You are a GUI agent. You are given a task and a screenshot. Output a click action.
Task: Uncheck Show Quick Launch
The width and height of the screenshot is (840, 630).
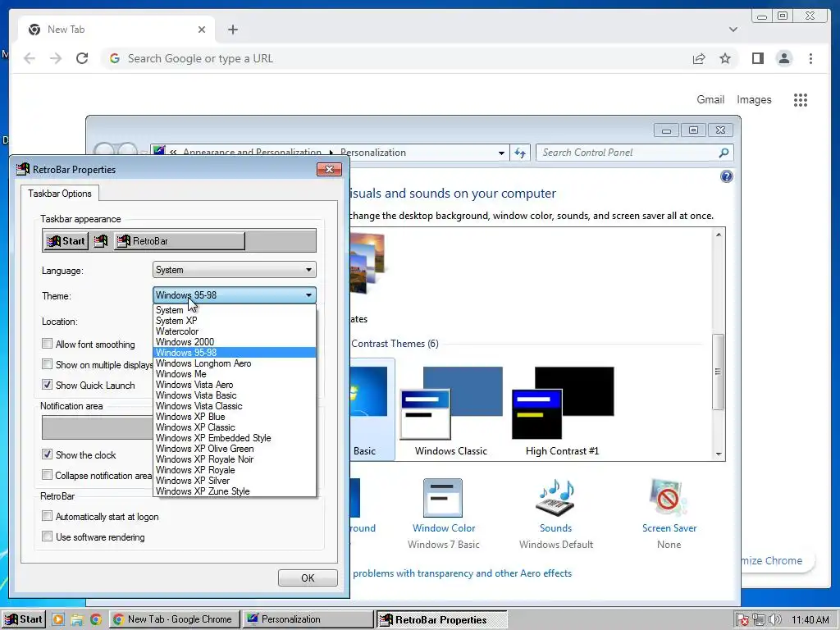[47, 385]
